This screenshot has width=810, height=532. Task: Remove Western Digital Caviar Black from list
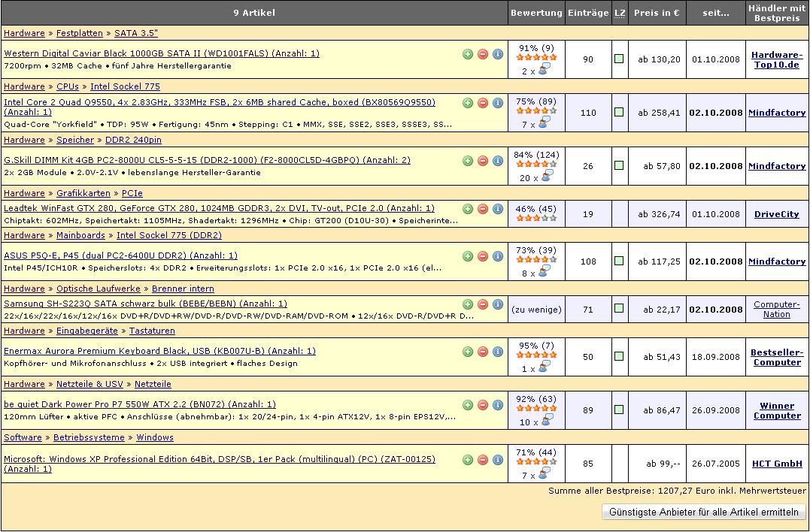coord(483,54)
